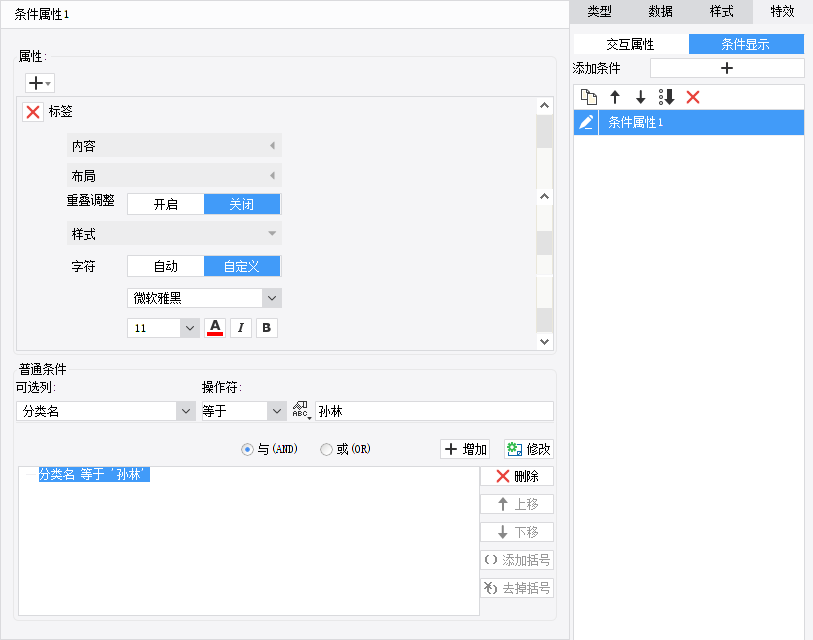Switch to the 样式 tab

[x=722, y=11]
